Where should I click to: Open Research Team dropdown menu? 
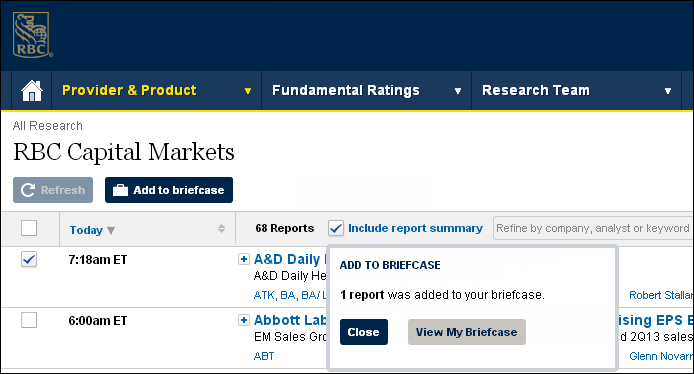576,90
